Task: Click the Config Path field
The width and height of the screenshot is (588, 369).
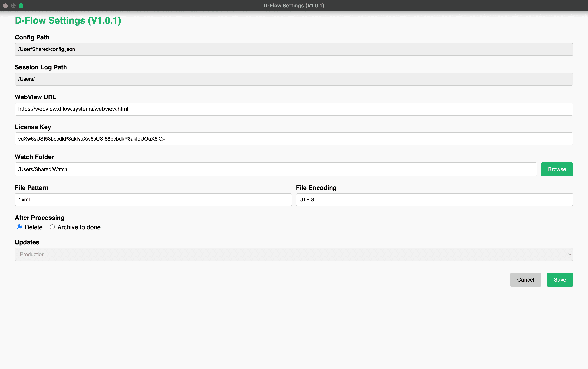Action: pos(294,49)
